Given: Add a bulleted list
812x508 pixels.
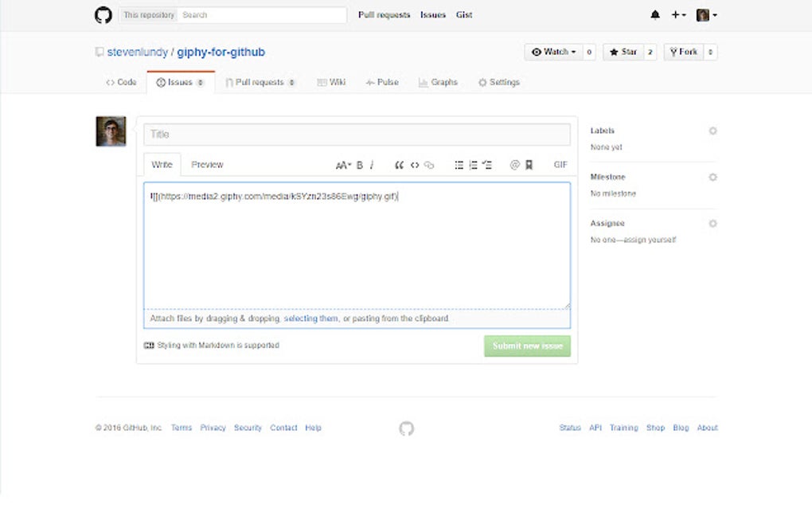Looking at the screenshot, I should coord(459,165).
